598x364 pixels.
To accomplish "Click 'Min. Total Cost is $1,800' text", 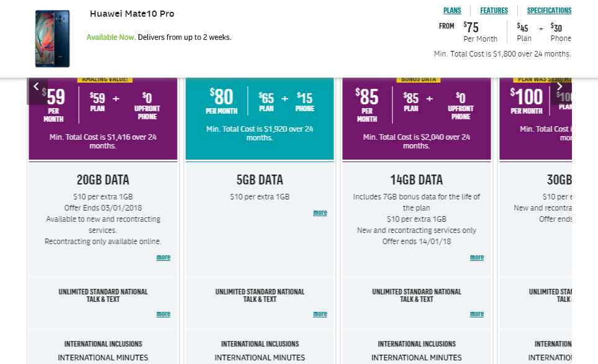I will (502, 54).
